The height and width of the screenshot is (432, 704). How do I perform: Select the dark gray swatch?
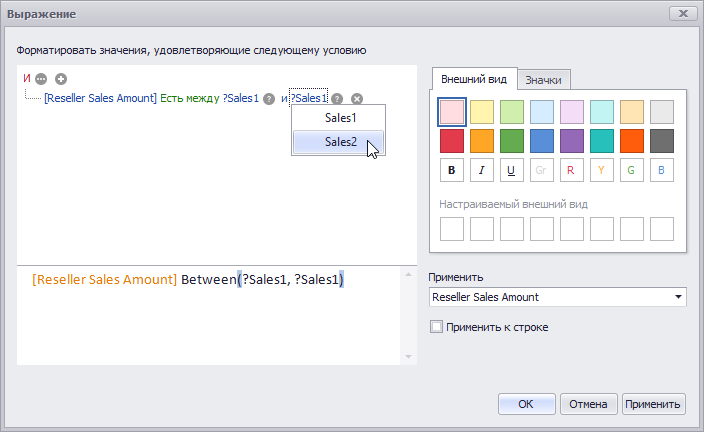pos(662,141)
